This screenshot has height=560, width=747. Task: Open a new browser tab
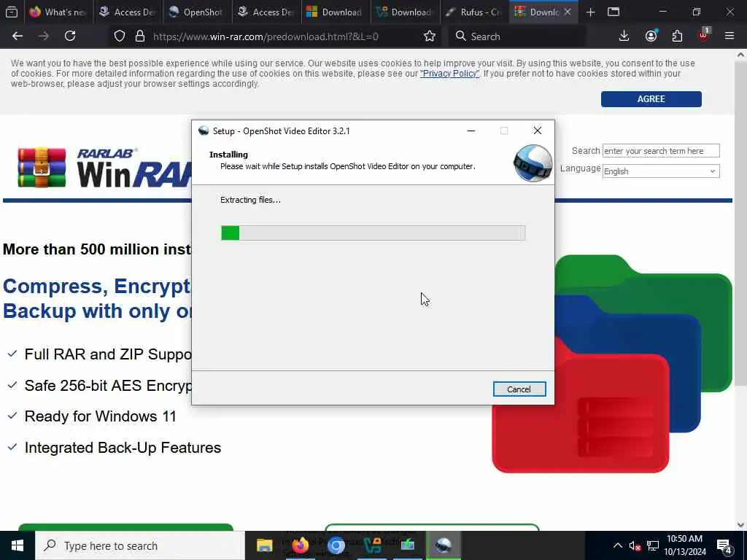coord(590,12)
